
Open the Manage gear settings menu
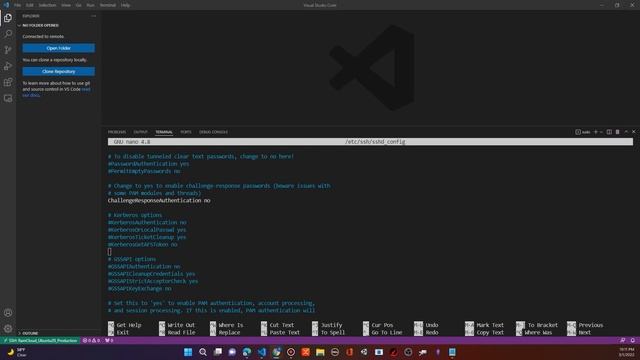tap(8, 329)
